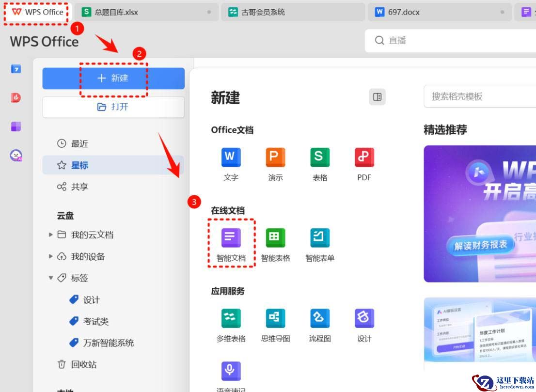
Task: Open the AI assistant avatar icon
Action: tap(16, 156)
